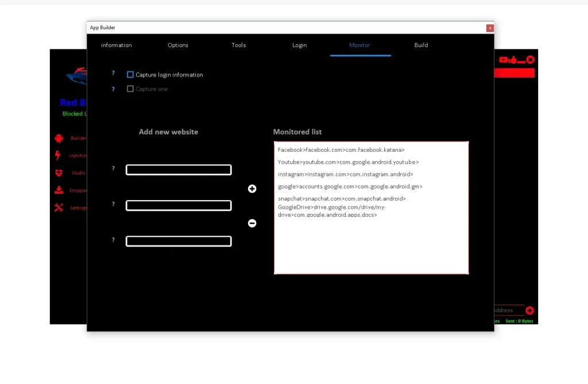Click the thumbs-up icon at top right
The image size is (588, 384).
[x=514, y=59]
